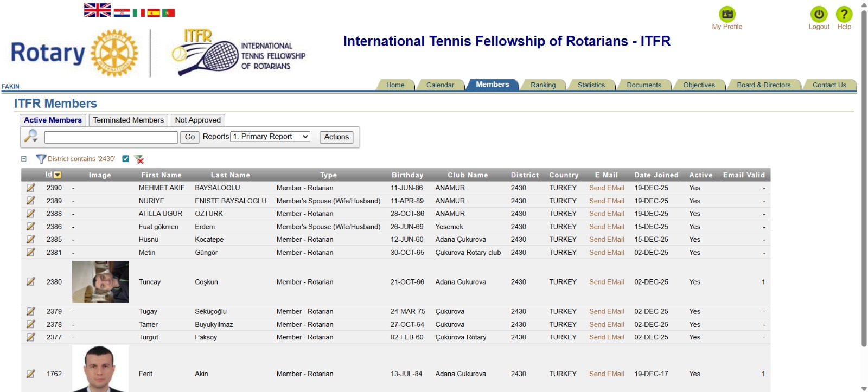The width and height of the screenshot is (868, 392).
Task: Select the Italian flag language option
Action: [139, 12]
